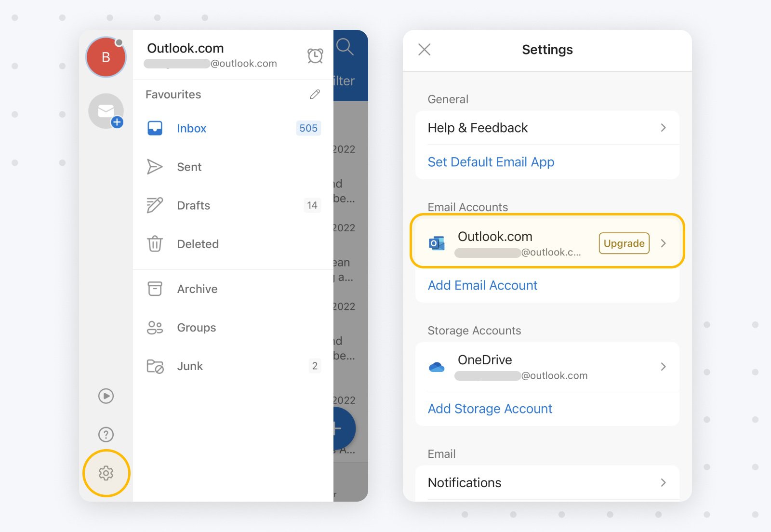Viewport: 771px width, 532px height.
Task: Click the Upgrade button for Outlook.com
Action: click(624, 243)
